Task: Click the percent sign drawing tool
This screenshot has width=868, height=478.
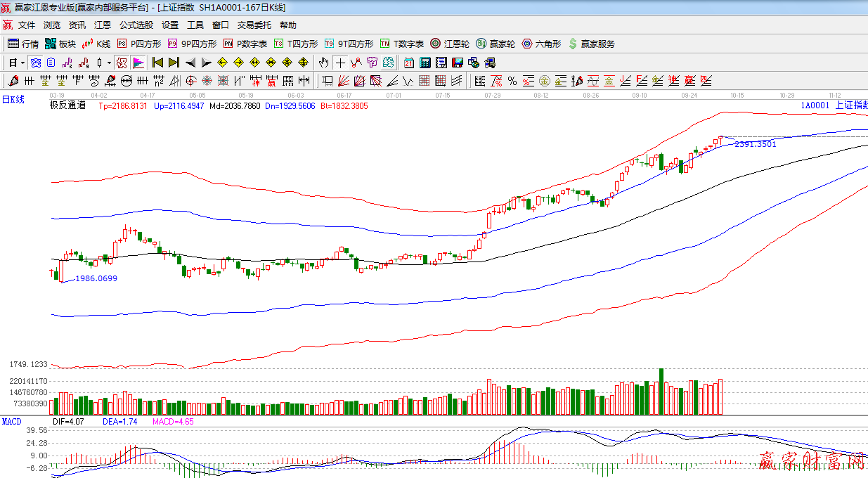Action: 512,81
